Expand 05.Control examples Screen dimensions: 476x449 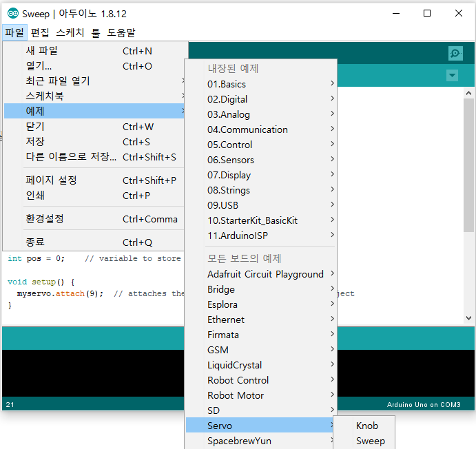tap(261, 145)
